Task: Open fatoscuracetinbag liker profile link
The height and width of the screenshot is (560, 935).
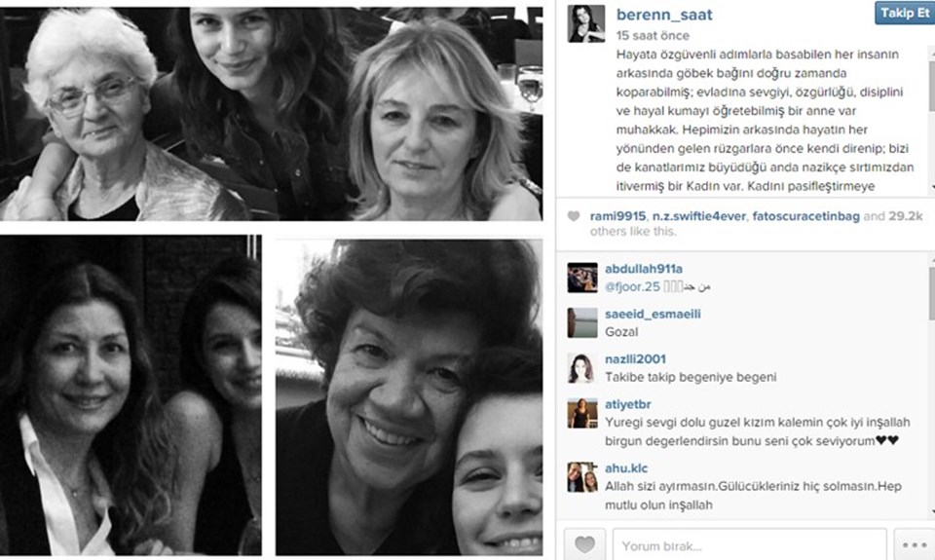Action: [805, 216]
